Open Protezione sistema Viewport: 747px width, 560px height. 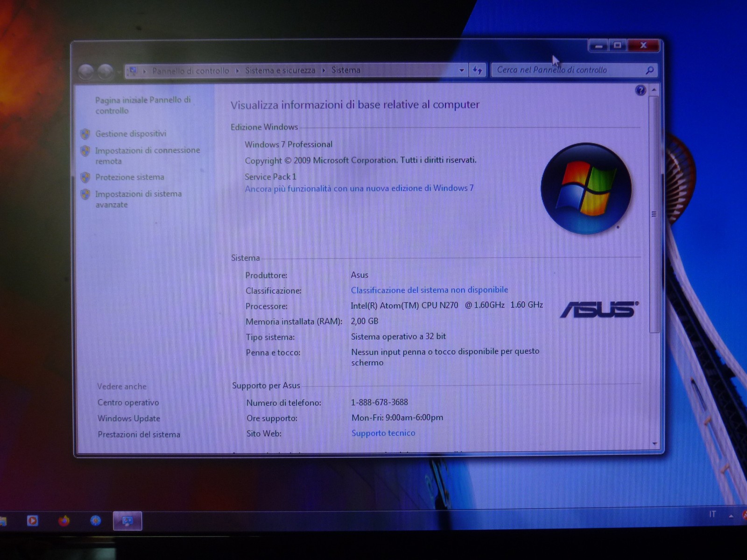[130, 177]
